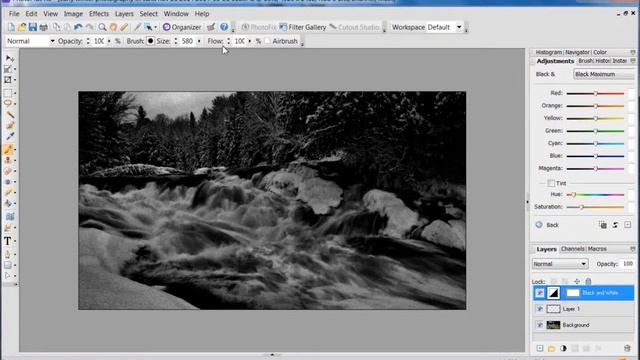Open the Effects menu
The height and width of the screenshot is (360, 640).
pos(99,14)
